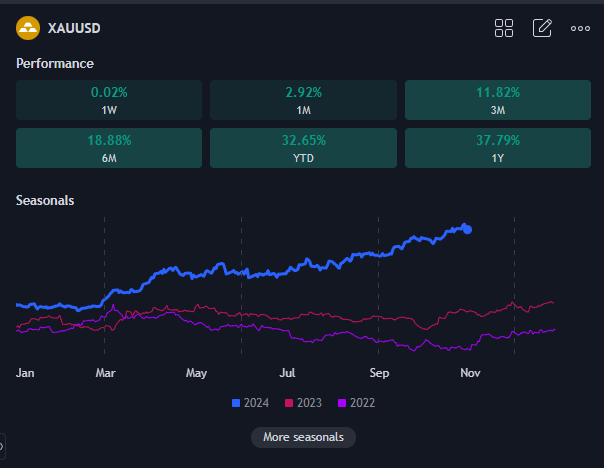Select the 3M performance tile 11.82%
This screenshot has width=604, height=468.
click(x=498, y=100)
